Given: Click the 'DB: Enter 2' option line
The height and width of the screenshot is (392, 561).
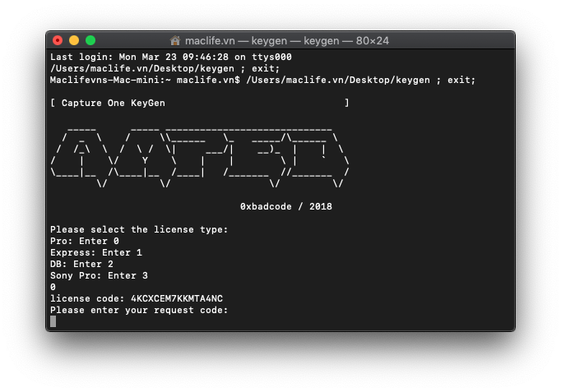Looking at the screenshot, I should coord(81,264).
